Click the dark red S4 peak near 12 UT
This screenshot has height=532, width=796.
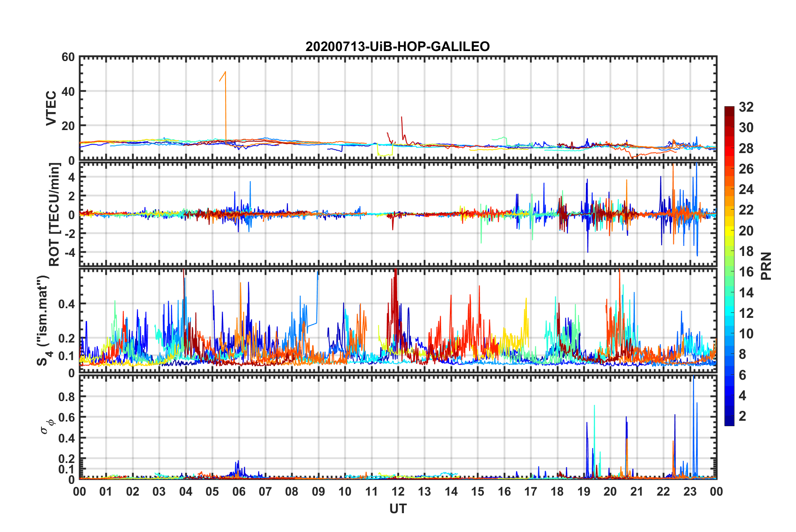click(x=395, y=293)
